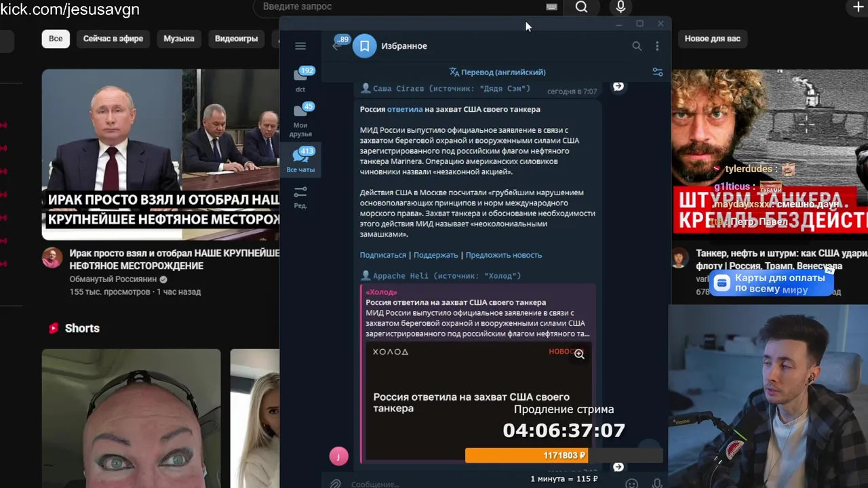Click the Предложить новость link
Screen dimensions: 868x488
(503, 255)
